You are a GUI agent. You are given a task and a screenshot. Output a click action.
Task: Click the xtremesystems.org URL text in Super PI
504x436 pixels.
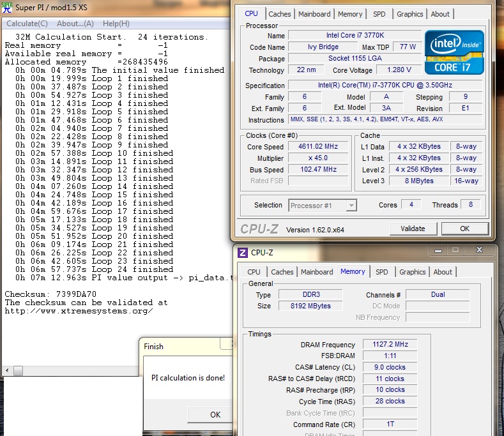point(79,311)
